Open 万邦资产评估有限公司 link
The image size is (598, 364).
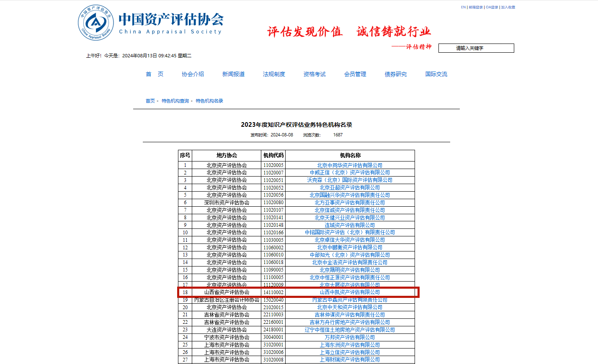[350, 337]
